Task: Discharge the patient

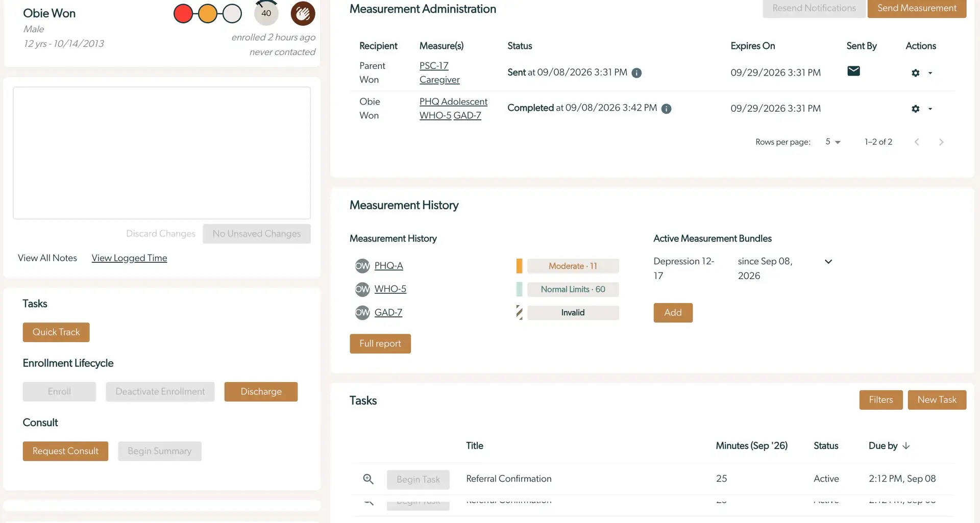Action: click(x=261, y=392)
